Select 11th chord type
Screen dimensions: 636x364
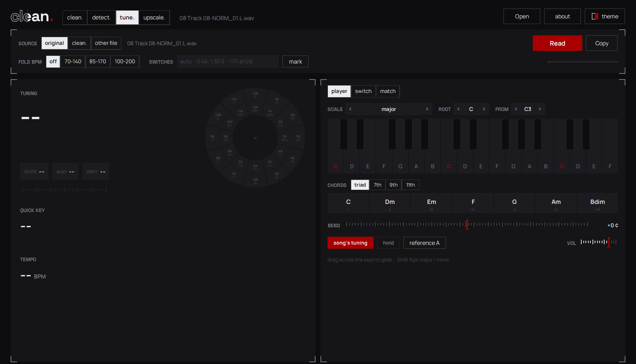(x=410, y=185)
